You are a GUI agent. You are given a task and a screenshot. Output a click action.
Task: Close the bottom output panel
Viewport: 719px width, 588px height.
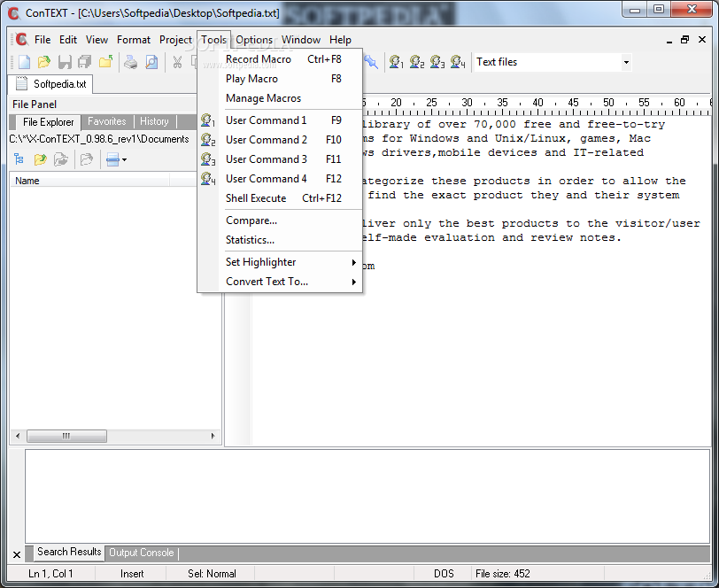(x=17, y=555)
